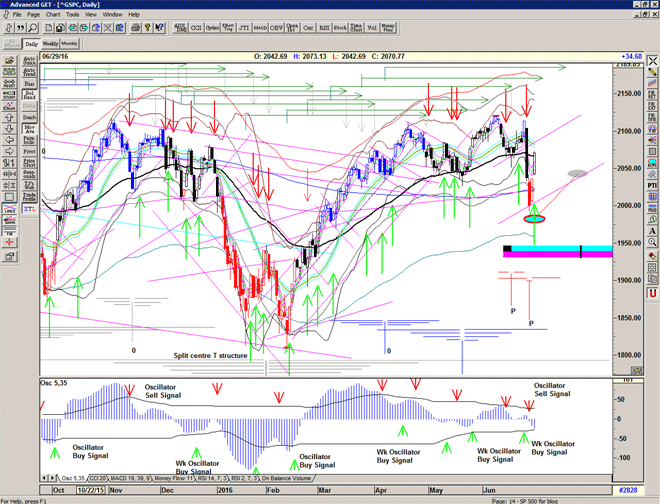Select the Daily timeframe button
Viewport: 660px width, 504px height.
coord(31,44)
